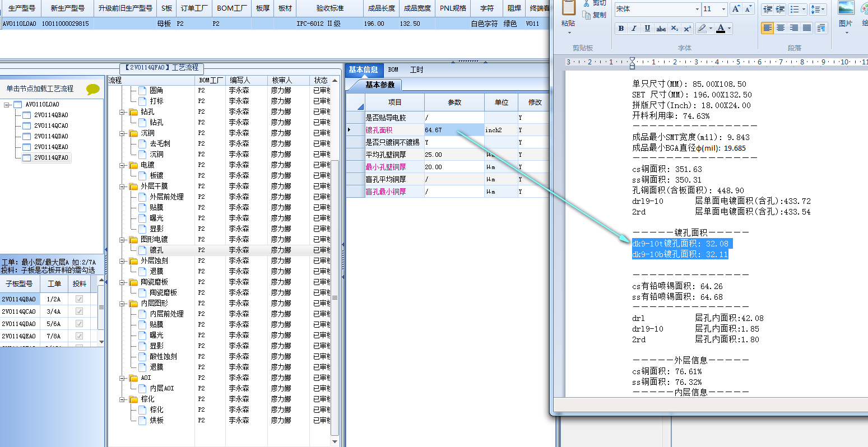This screenshot has width=868, height=447.
Task: Click the text highlight color pen icon
Action: [x=702, y=29]
